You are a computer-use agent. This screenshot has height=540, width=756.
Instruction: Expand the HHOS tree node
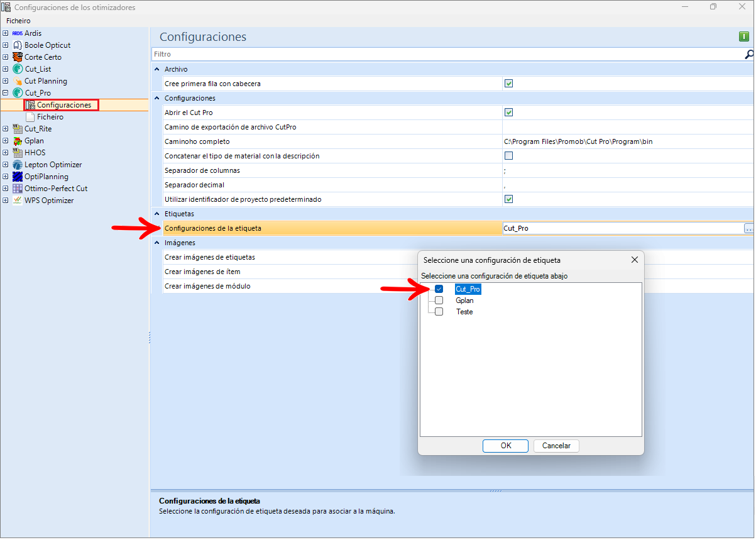pyautogui.click(x=6, y=153)
